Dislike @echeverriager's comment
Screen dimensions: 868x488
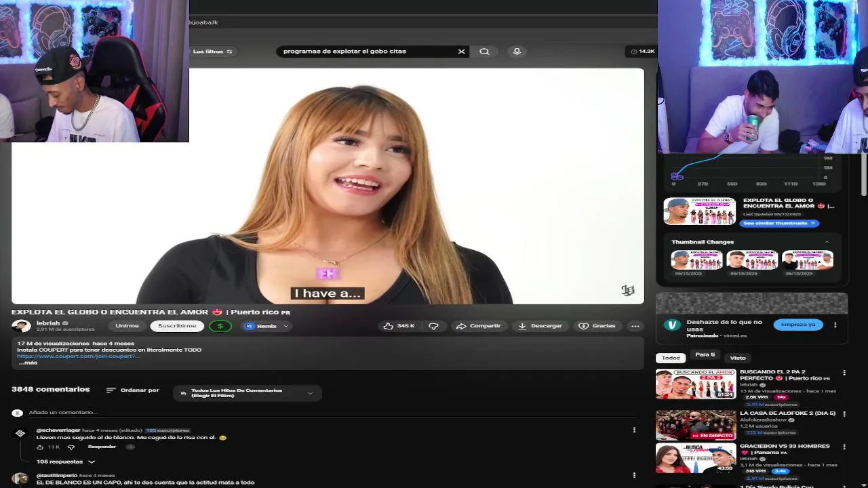tap(71, 447)
